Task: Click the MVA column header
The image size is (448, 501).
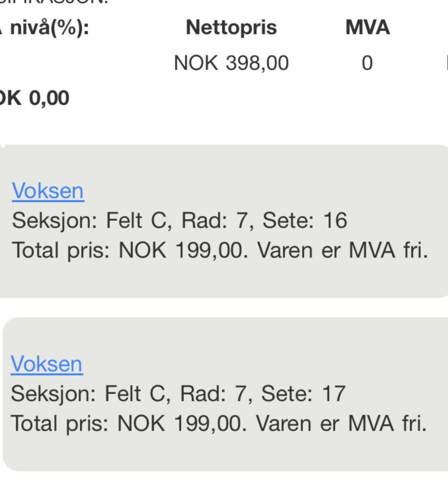Action: click(x=368, y=28)
